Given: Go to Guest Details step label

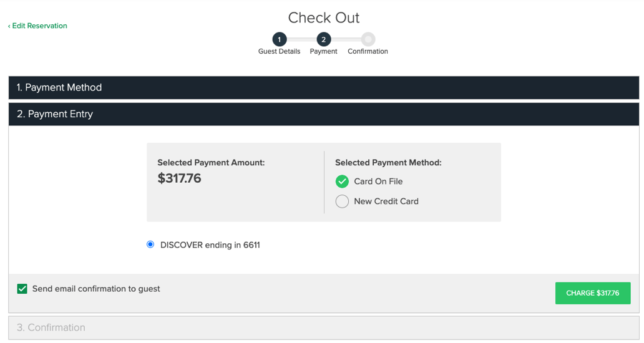Looking at the screenshot, I should (x=279, y=52).
